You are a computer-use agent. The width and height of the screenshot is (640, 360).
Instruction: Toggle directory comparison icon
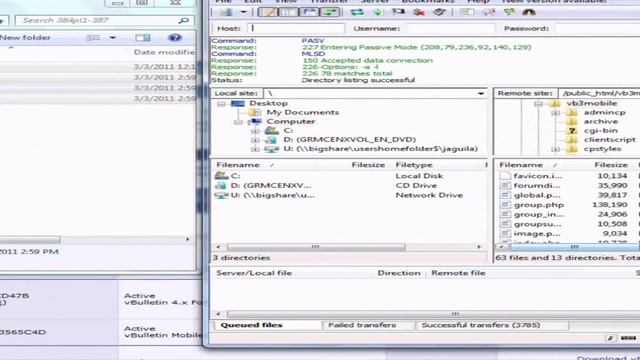pos(488,12)
